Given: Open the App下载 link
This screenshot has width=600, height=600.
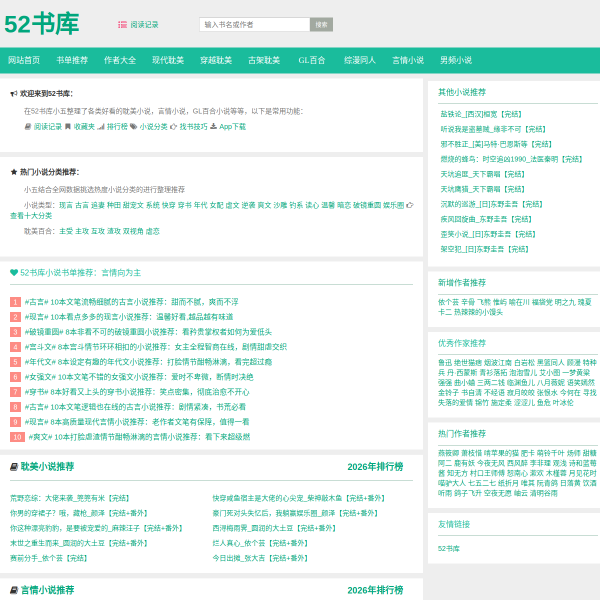Looking at the screenshot, I should pos(232,127).
